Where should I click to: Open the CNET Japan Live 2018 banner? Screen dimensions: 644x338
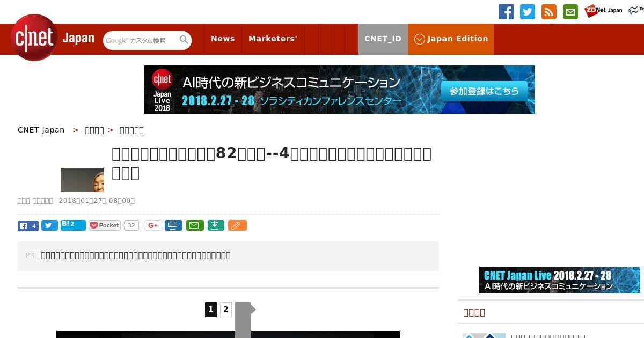pos(340,90)
